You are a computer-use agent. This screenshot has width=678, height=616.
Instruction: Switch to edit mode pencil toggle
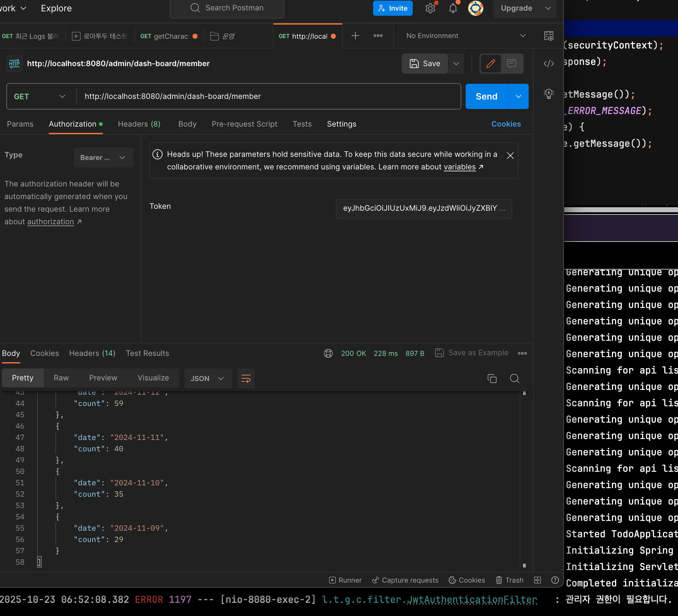pos(490,64)
